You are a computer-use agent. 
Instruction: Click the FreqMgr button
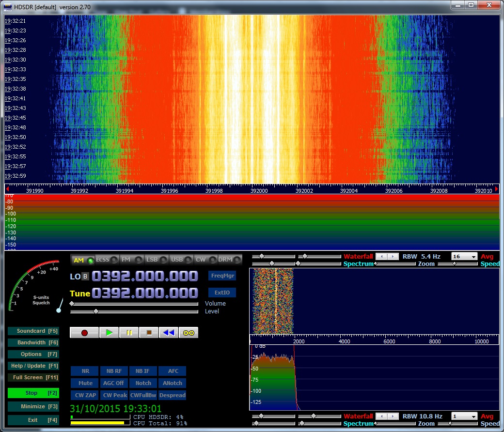tap(222, 276)
